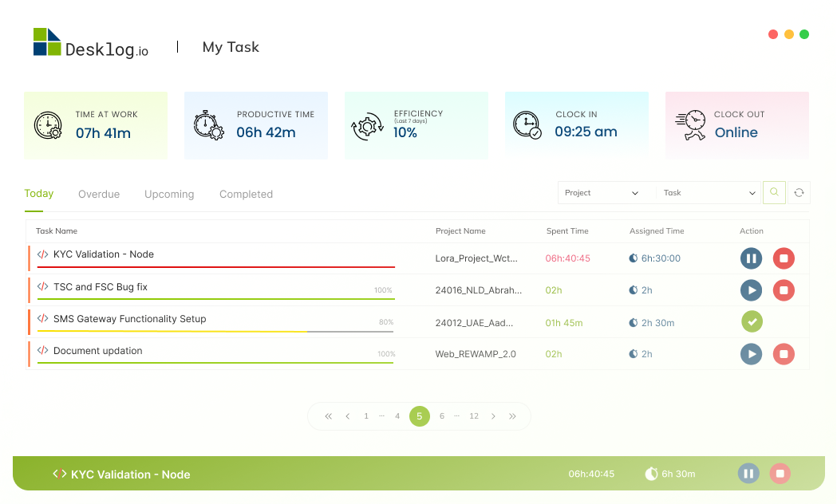Play the Document updation task

[x=751, y=354]
